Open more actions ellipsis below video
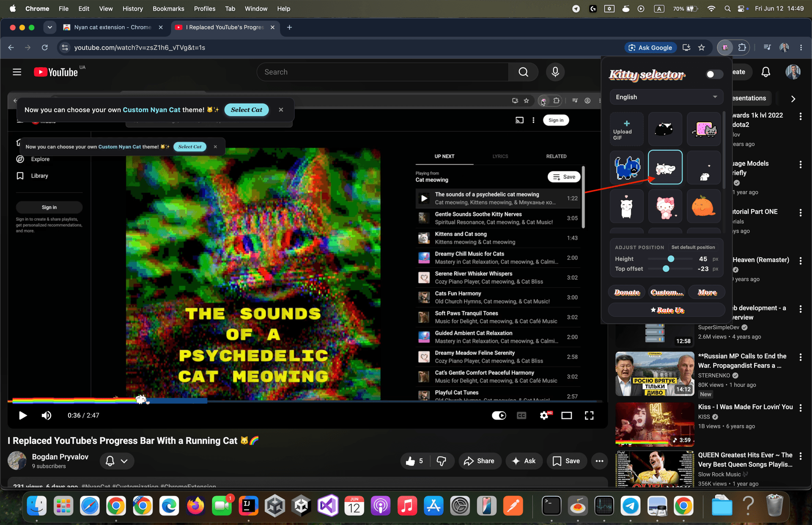 599,461
